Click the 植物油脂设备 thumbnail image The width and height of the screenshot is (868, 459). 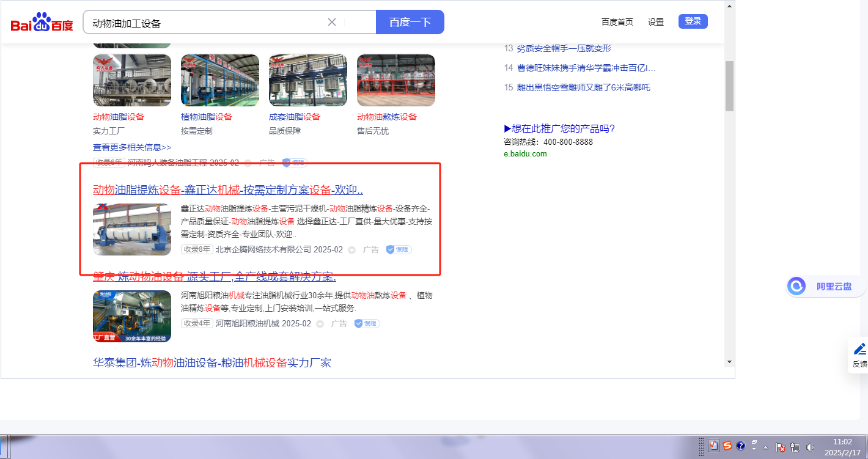tap(220, 81)
